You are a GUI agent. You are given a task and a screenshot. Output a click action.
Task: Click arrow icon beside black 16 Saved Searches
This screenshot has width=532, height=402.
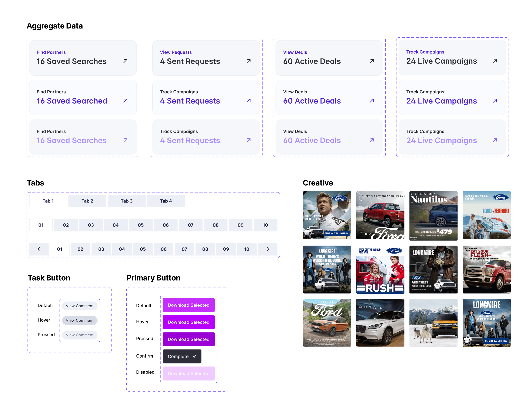coord(125,61)
